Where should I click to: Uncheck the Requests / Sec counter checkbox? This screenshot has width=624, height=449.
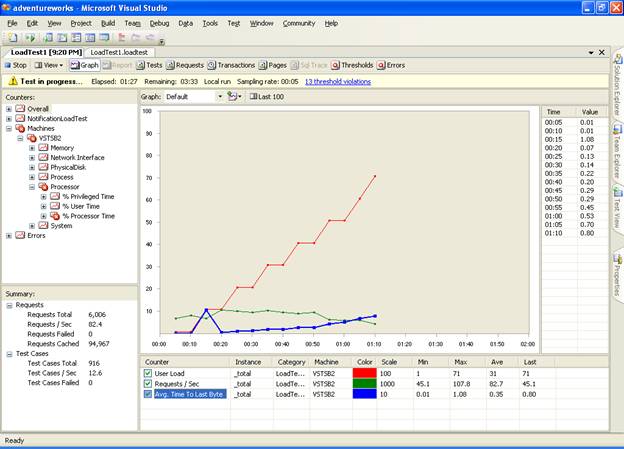click(x=148, y=384)
